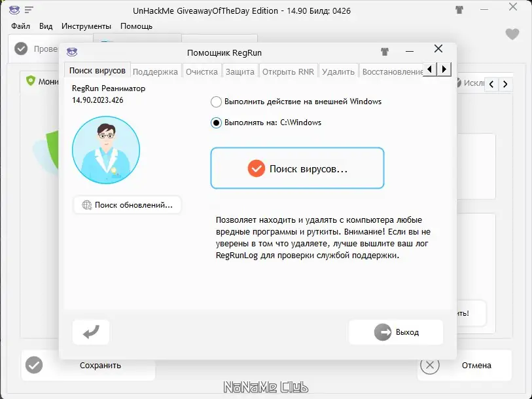Open the "Помощь" menu in UnHackMe

click(136, 26)
